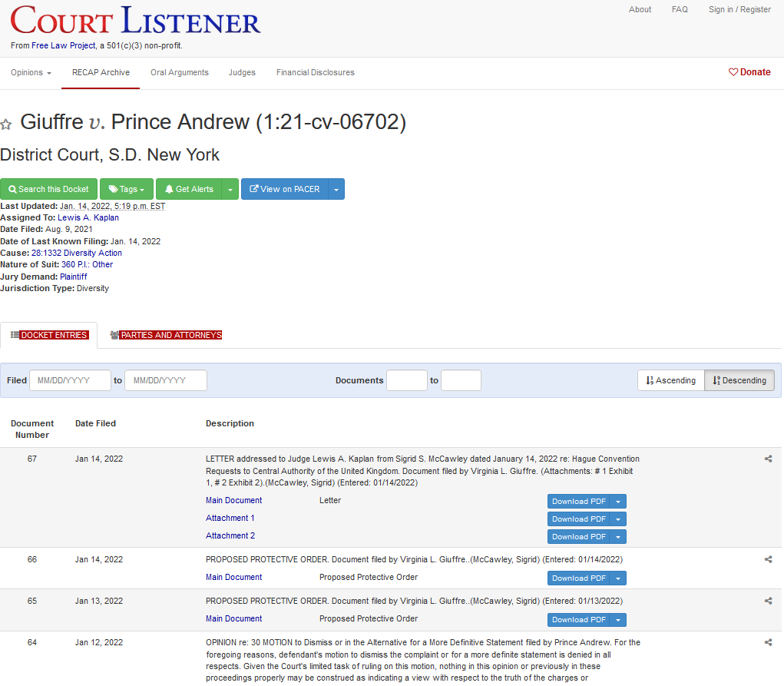
Task: Share docket entry 65 via share icon
Action: click(768, 601)
